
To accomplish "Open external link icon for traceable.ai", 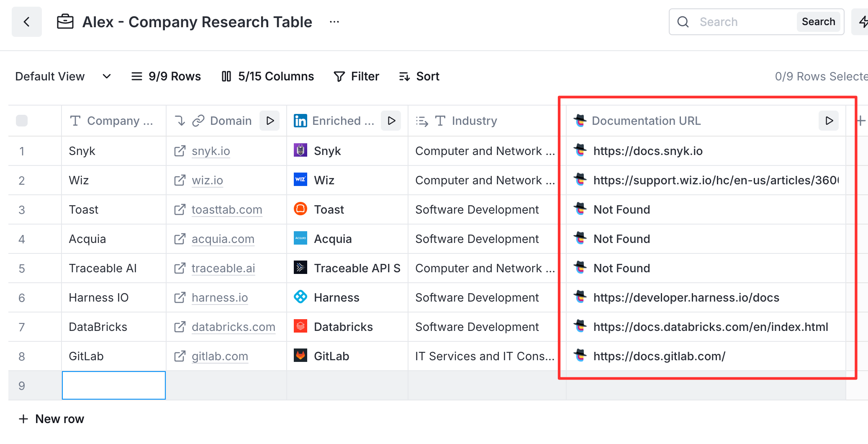I will tap(180, 268).
